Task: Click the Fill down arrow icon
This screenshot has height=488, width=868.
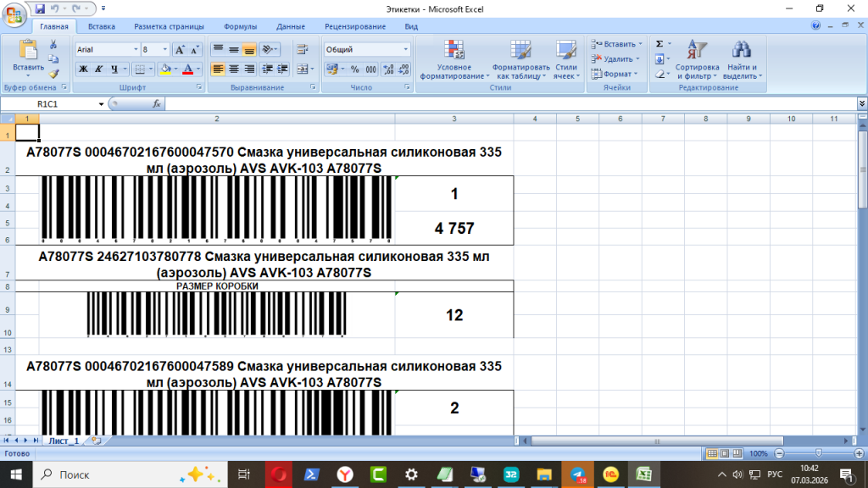Action: [659, 58]
